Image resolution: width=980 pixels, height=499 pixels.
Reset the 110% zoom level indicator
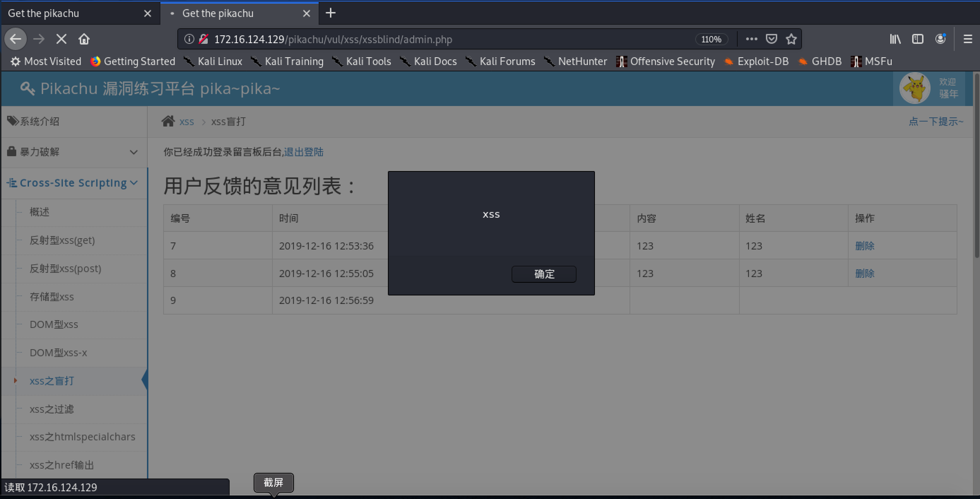pos(711,39)
